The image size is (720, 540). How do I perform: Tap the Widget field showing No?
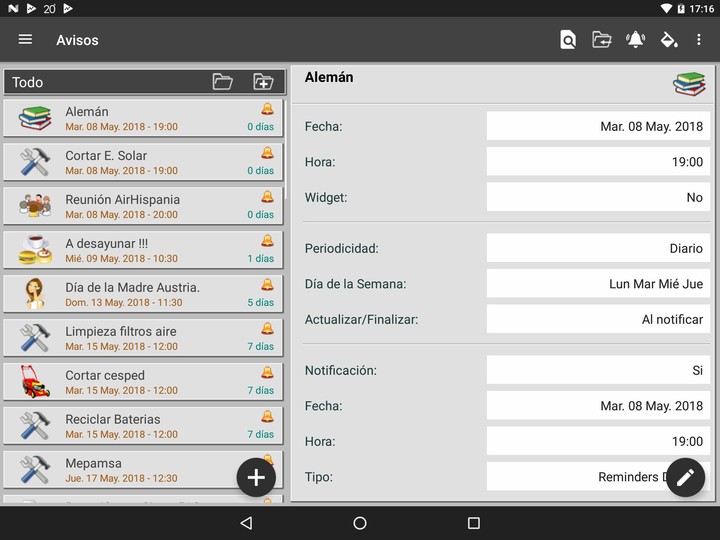[x=598, y=197]
